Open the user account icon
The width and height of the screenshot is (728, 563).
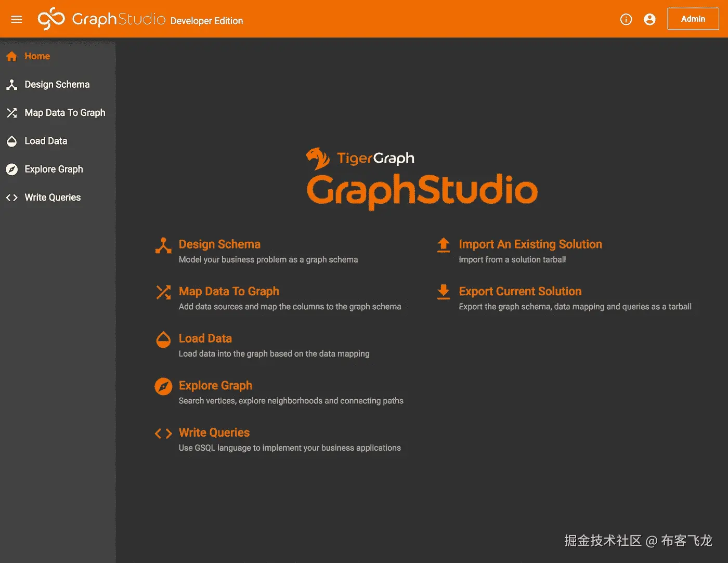point(649,19)
